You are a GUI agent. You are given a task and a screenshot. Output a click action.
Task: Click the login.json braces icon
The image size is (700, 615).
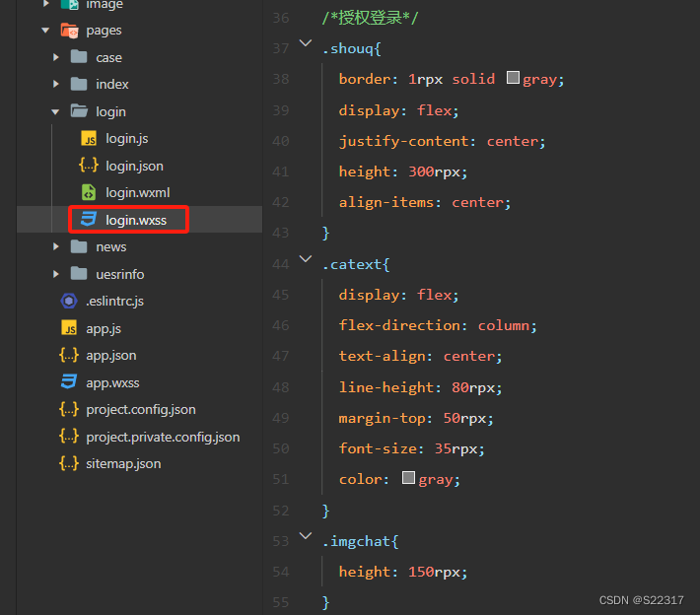point(89,166)
